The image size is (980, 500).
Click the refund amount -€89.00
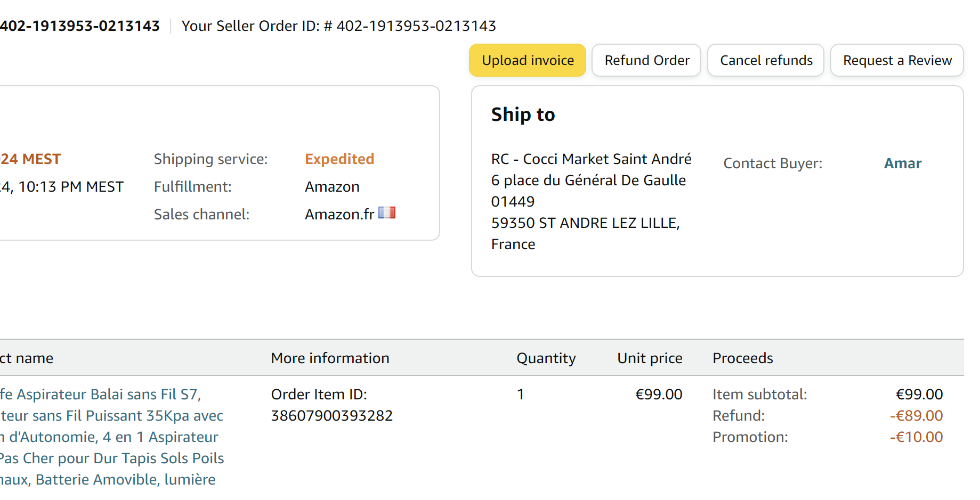point(916,416)
